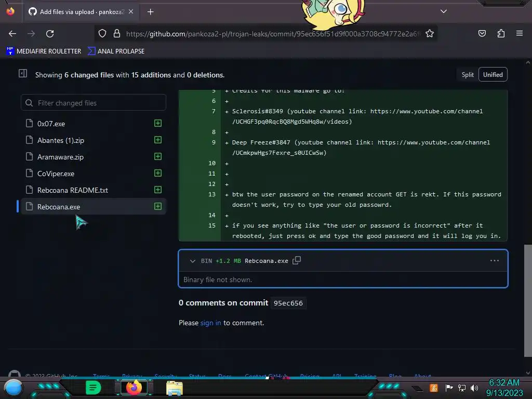List all tabs dropdown arrow
Viewport: 532px width, 399px height.
444,11
